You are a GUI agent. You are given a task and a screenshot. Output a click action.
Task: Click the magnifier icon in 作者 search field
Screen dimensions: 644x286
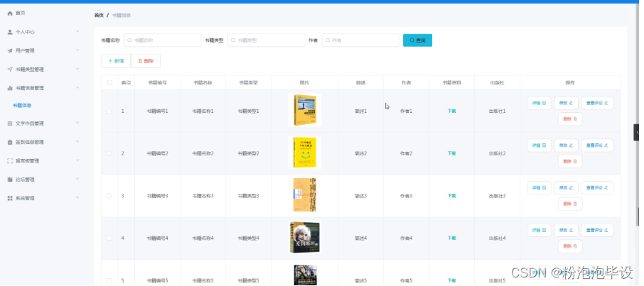pyautogui.click(x=328, y=40)
